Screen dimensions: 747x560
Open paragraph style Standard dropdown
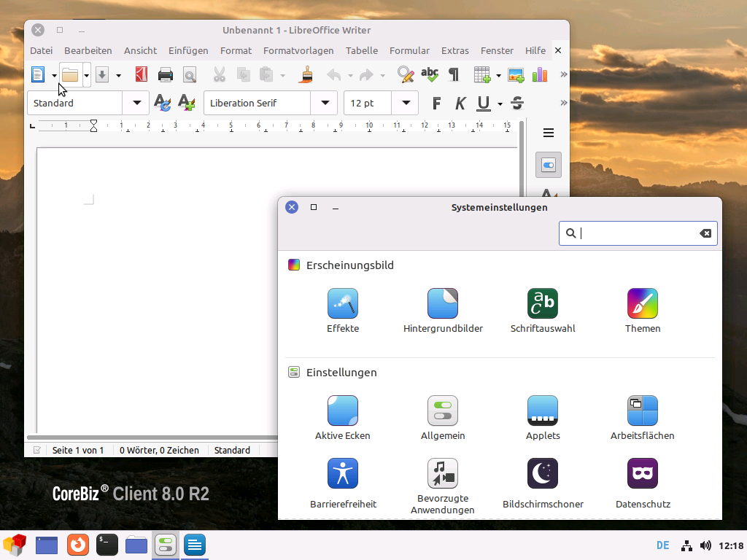pos(136,103)
